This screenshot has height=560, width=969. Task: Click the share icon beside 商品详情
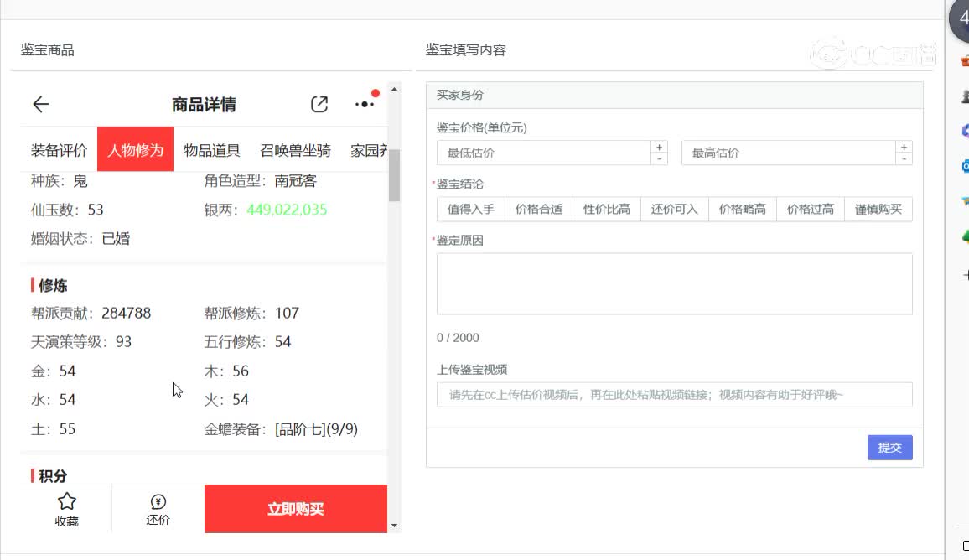(x=319, y=105)
